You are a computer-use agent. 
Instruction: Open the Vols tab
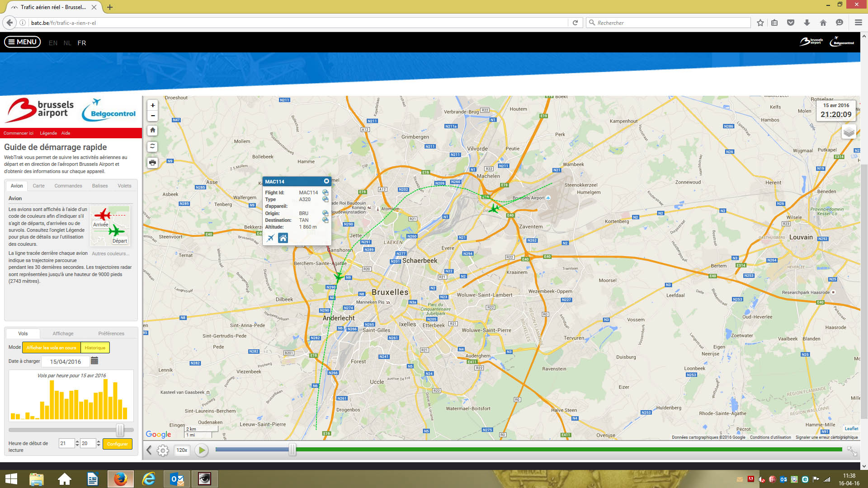(x=23, y=333)
